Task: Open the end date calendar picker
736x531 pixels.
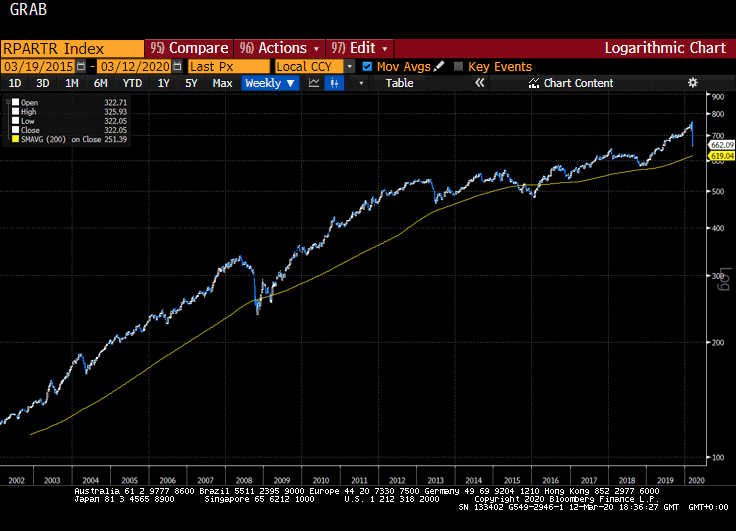Action: [177, 67]
